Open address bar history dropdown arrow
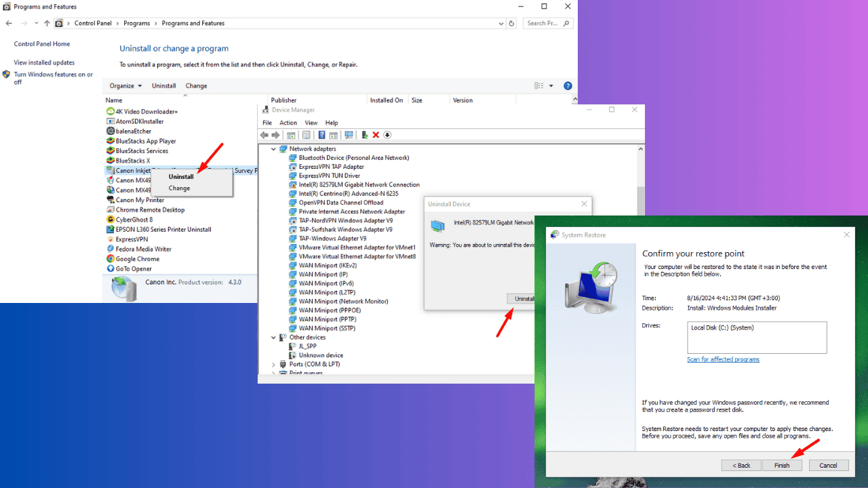 pyautogui.click(x=502, y=23)
